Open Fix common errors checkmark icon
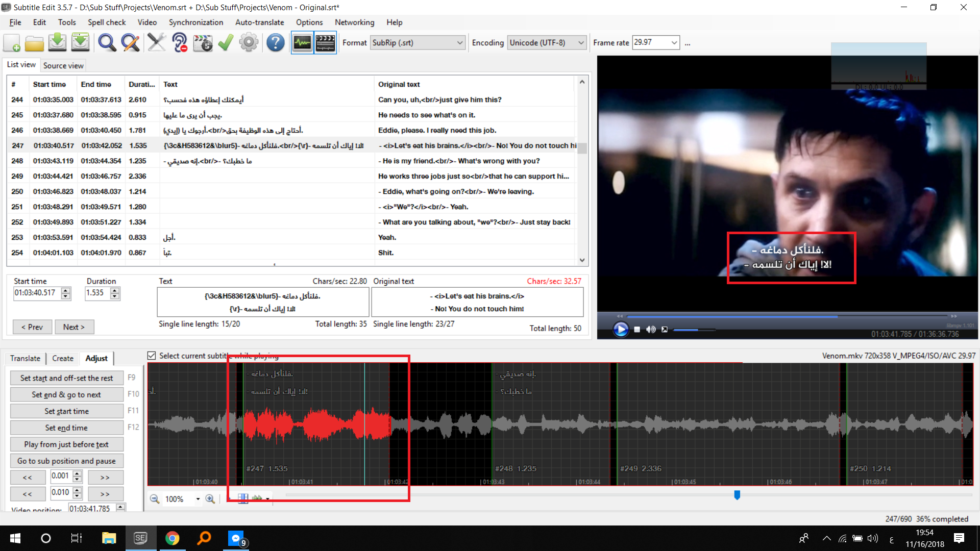Viewport: 980px width, 551px height. (x=226, y=42)
